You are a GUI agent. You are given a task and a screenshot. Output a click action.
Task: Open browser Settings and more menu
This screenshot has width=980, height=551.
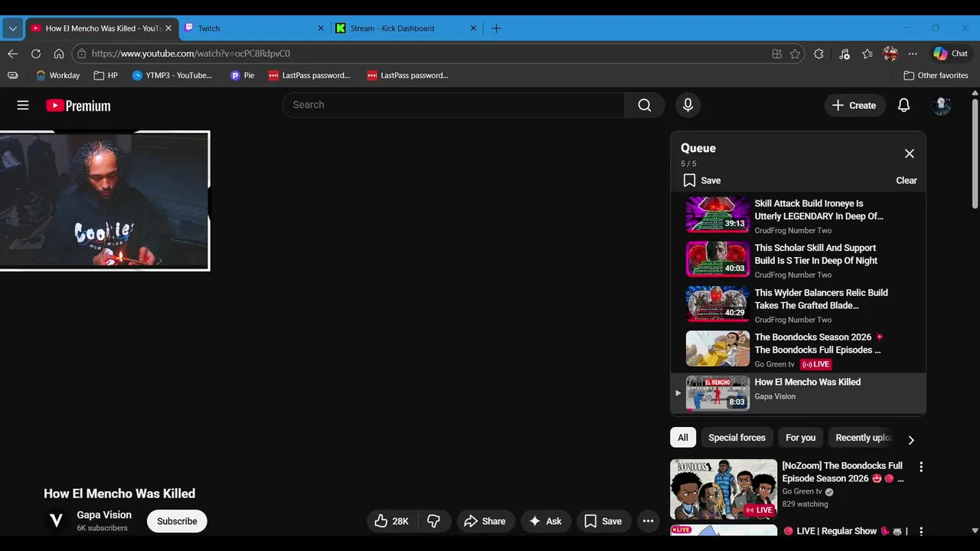click(x=913, y=54)
